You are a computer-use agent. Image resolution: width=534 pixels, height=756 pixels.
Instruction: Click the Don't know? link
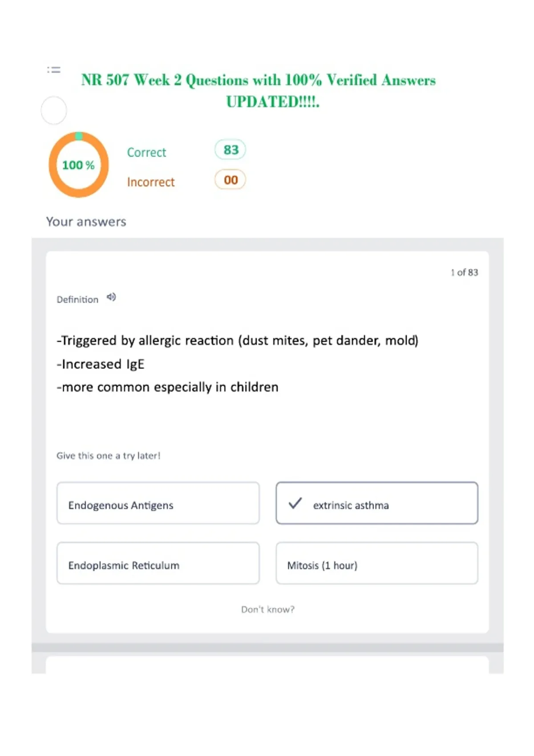click(268, 609)
